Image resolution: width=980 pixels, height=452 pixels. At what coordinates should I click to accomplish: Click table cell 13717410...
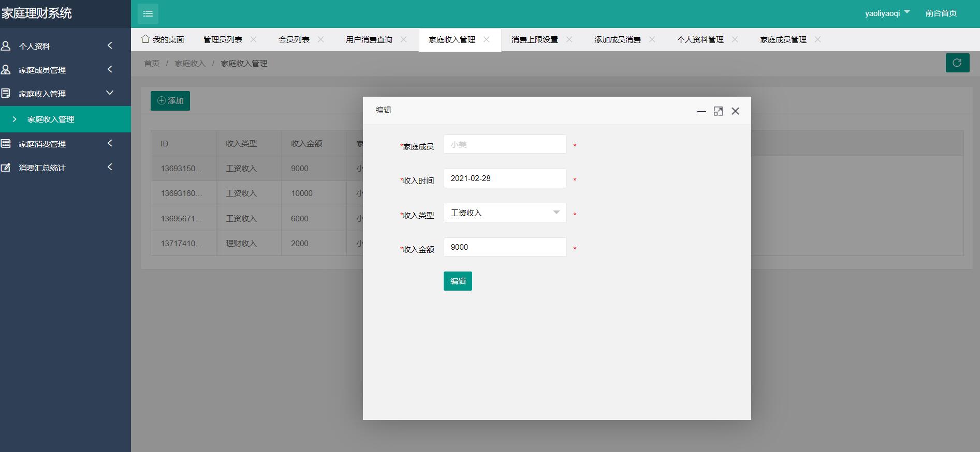point(184,244)
